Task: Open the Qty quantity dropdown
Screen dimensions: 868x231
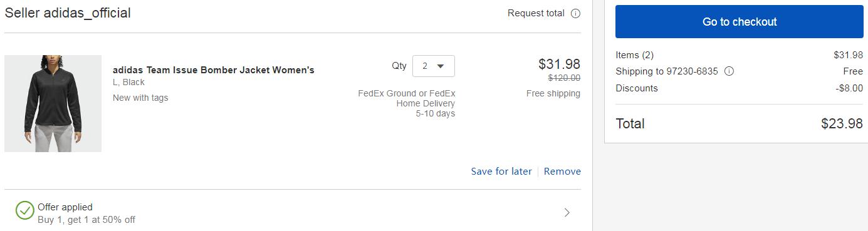Action: [x=434, y=66]
